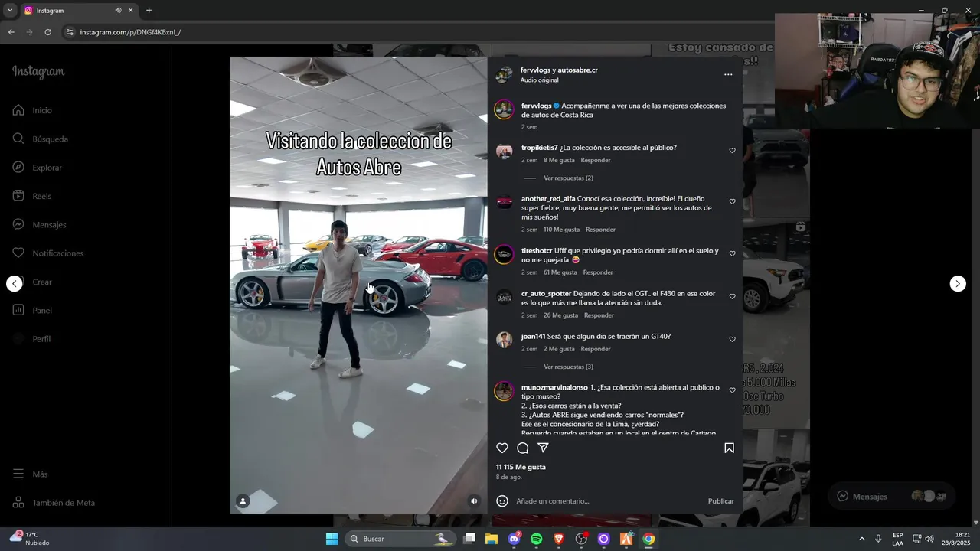The image size is (980, 551).
Task: Show hidden tray icons chevron
Action: coord(861,539)
